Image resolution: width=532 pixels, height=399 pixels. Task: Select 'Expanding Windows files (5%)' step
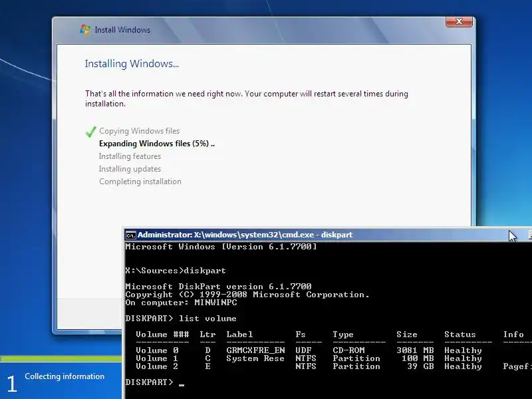(x=157, y=144)
